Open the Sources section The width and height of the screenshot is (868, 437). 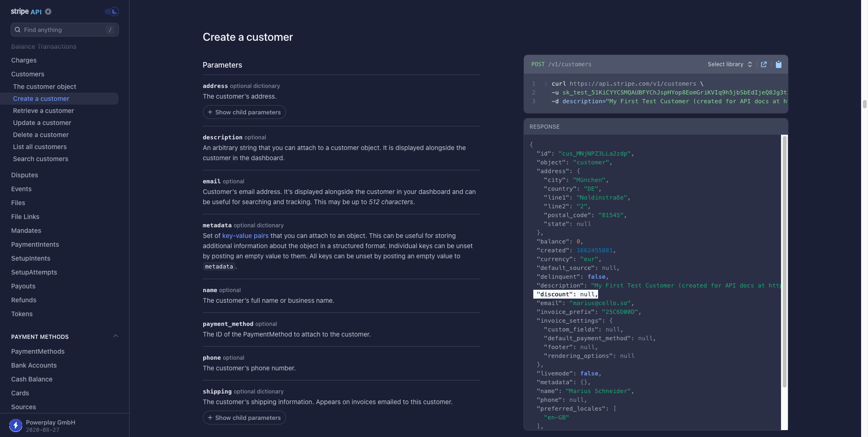pyautogui.click(x=24, y=407)
